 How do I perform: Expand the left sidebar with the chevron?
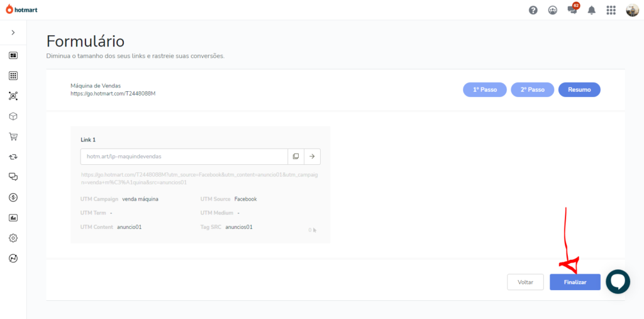click(13, 32)
